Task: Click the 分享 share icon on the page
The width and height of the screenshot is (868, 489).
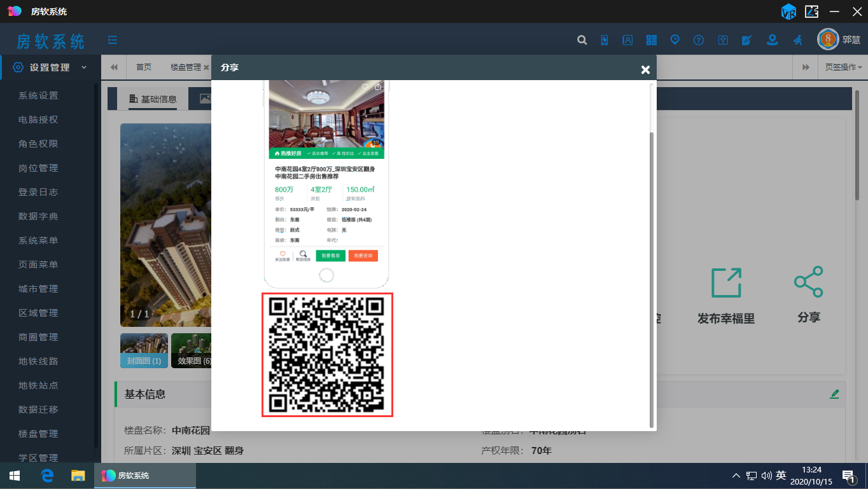Action: (x=809, y=282)
